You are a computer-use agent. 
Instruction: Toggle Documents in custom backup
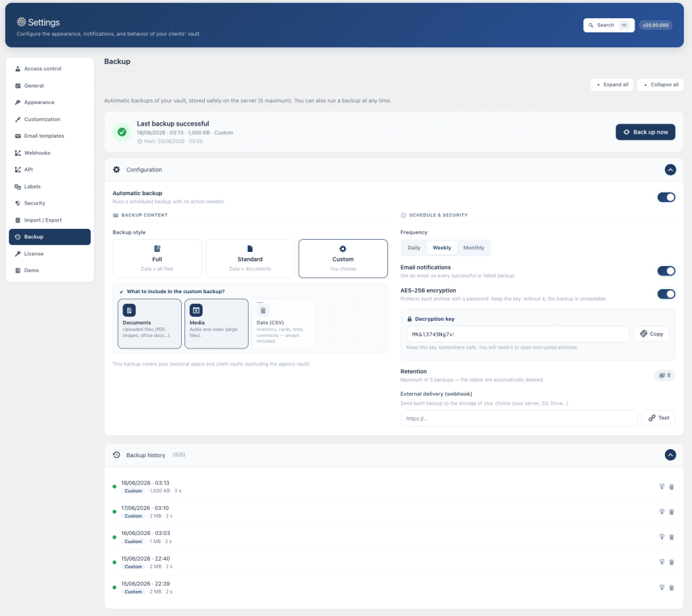149,324
